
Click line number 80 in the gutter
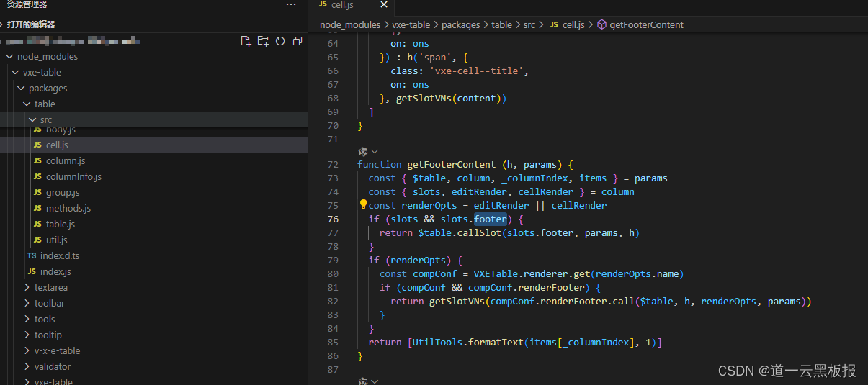click(x=333, y=273)
